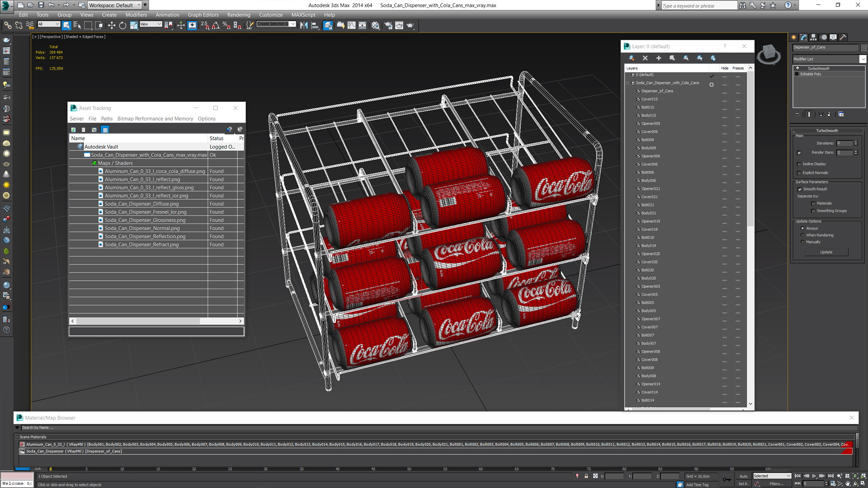Click Configure Modifier Sets icon

[841, 114]
